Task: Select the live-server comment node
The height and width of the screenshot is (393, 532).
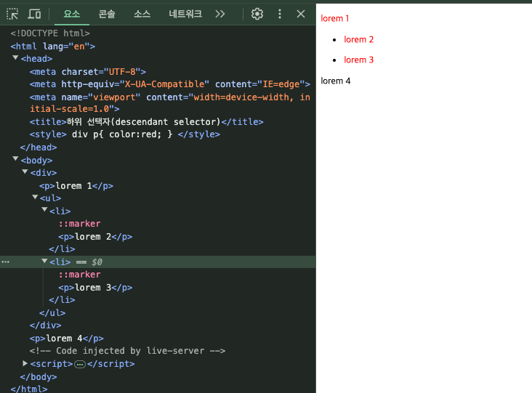Action: pyautogui.click(x=127, y=351)
